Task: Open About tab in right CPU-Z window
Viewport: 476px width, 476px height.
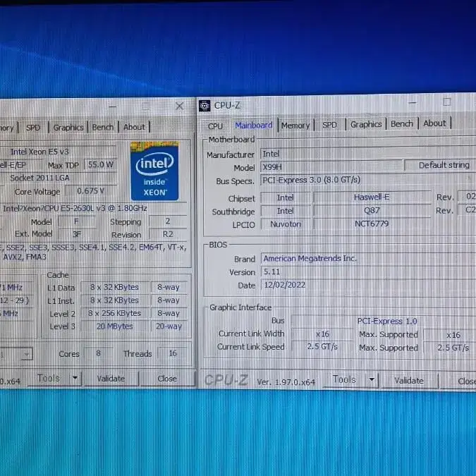Action: pos(434,123)
